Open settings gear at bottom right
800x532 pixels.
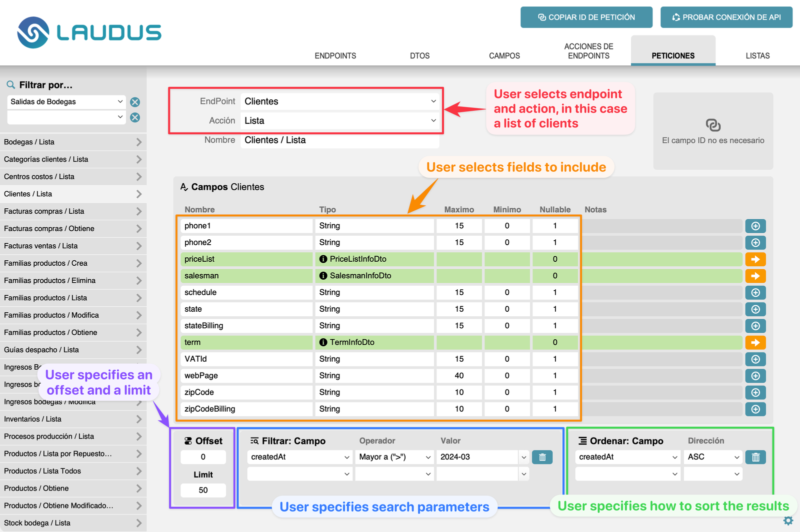coord(788,521)
